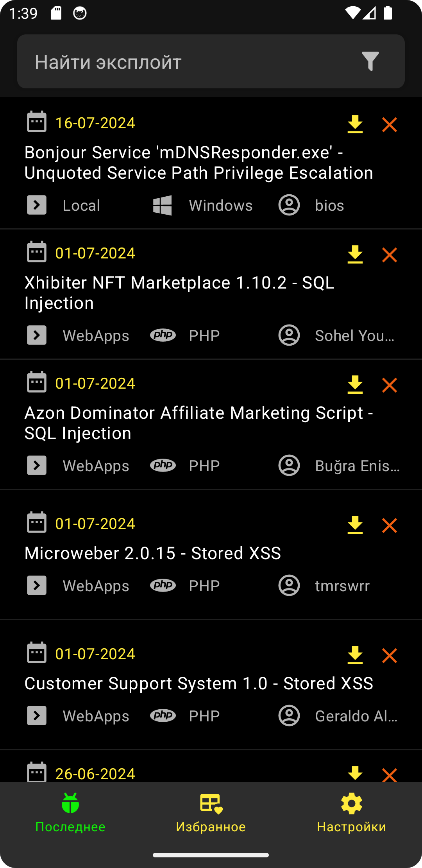Image resolution: width=422 pixels, height=868 pixels.
Task: Select the Последнее tab
Action: click(x=70, y=812)
